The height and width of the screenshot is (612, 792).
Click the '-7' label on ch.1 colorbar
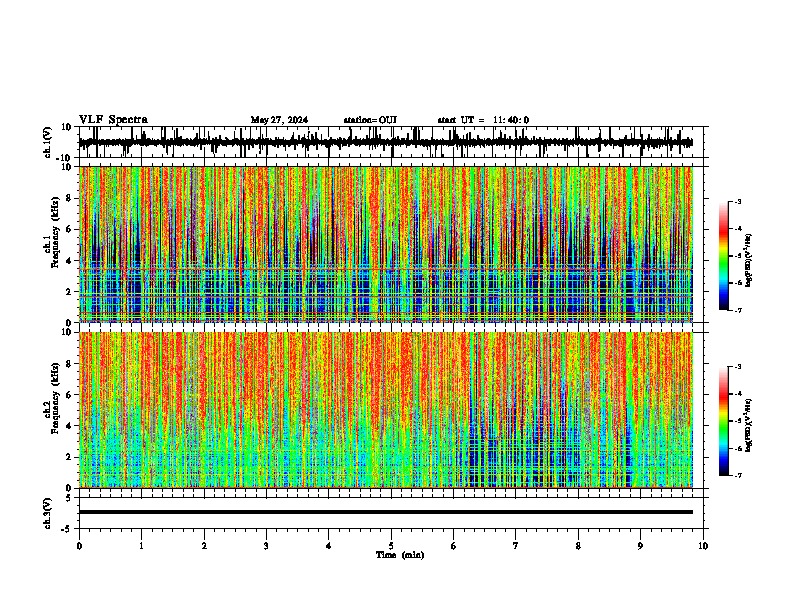tap(737, 310)
